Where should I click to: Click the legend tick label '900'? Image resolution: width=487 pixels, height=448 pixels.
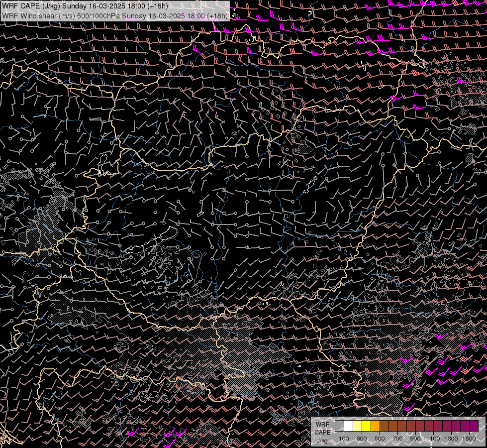[x=415, y=439]
